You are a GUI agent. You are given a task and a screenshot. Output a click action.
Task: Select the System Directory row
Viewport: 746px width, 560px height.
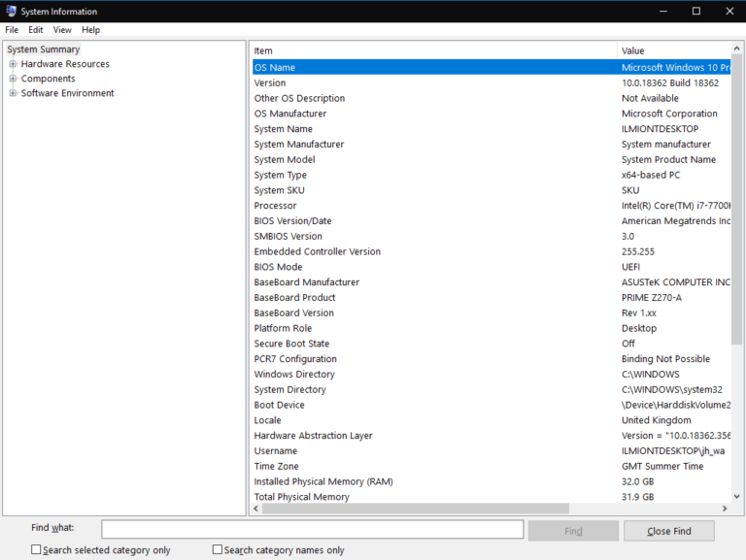coord(492,389)
